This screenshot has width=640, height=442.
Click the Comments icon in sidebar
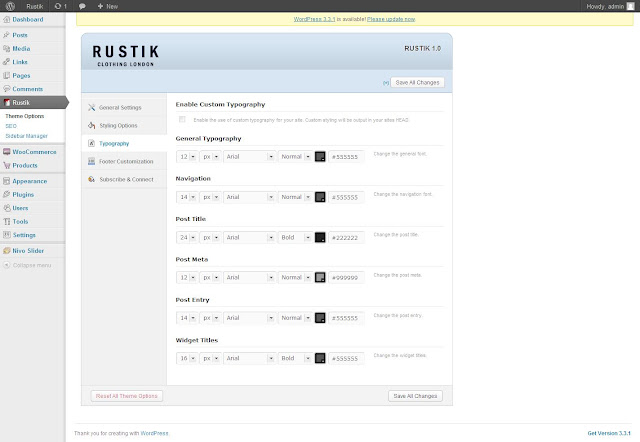coord(7,89)
